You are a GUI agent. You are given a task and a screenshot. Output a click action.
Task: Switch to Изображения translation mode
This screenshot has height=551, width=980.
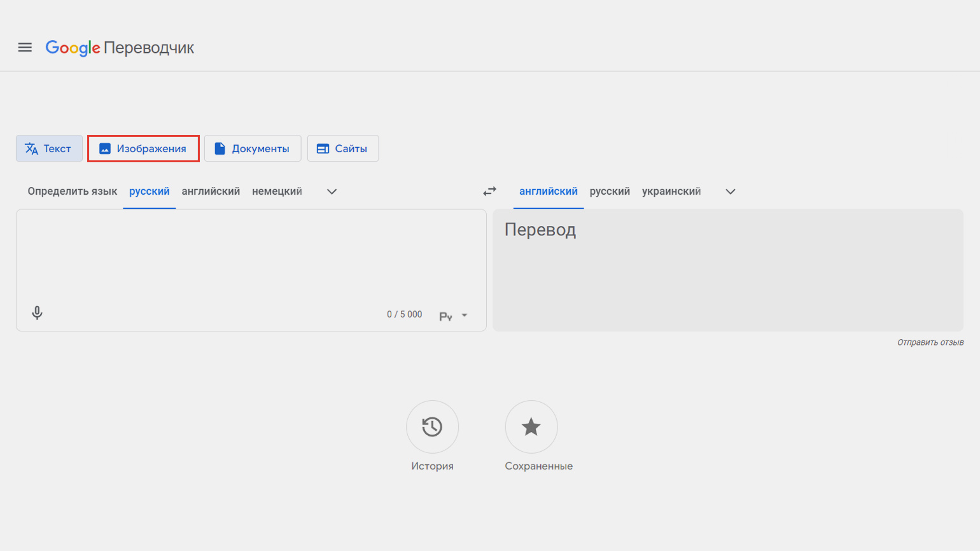[143, 148]
